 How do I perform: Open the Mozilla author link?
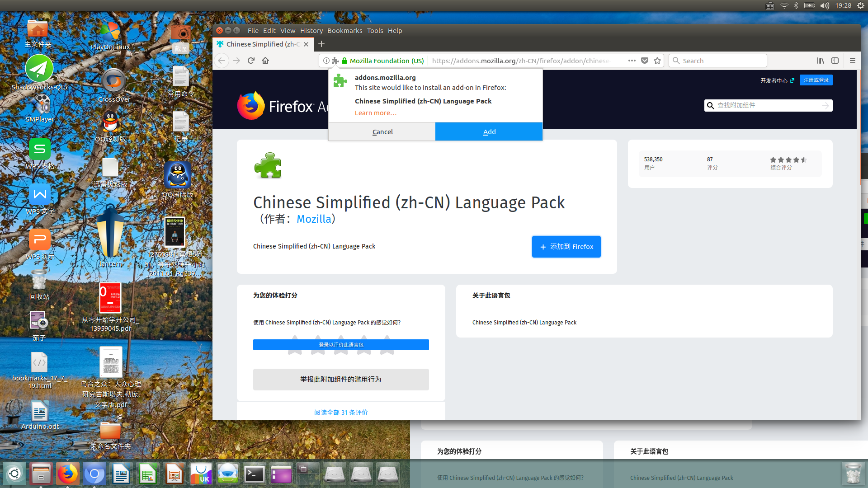314,219
